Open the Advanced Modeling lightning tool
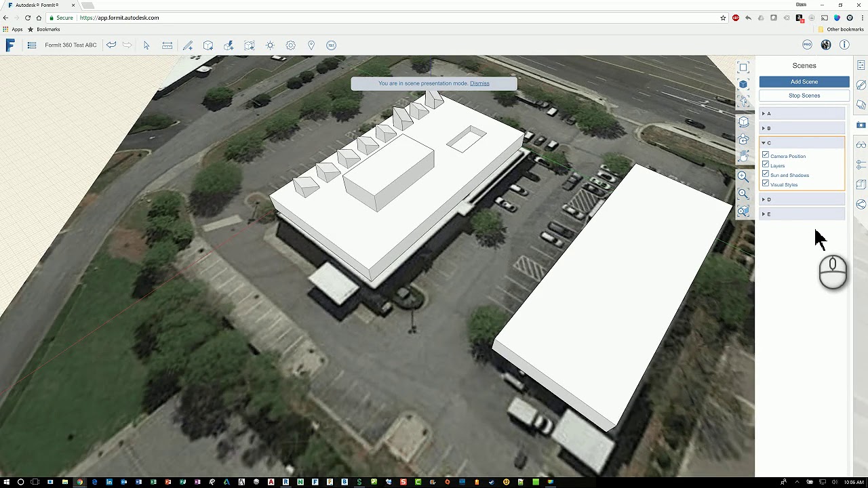 tap(229, 45)
